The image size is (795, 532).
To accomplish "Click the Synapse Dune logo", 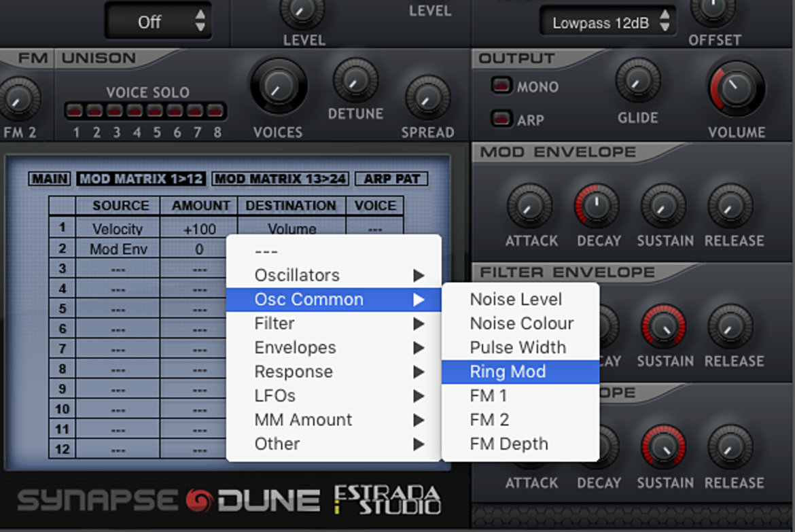I will (x=169, y=500).
